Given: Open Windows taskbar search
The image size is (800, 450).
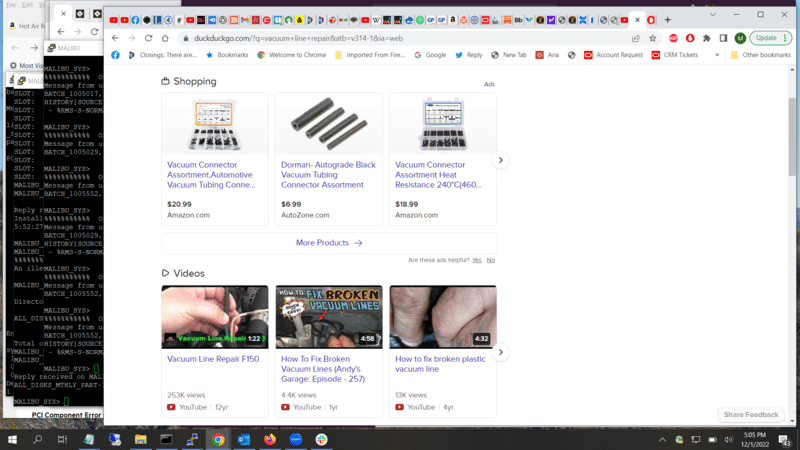Looking at the screenshot, I should pyautogui.click(x=37, y=439).
